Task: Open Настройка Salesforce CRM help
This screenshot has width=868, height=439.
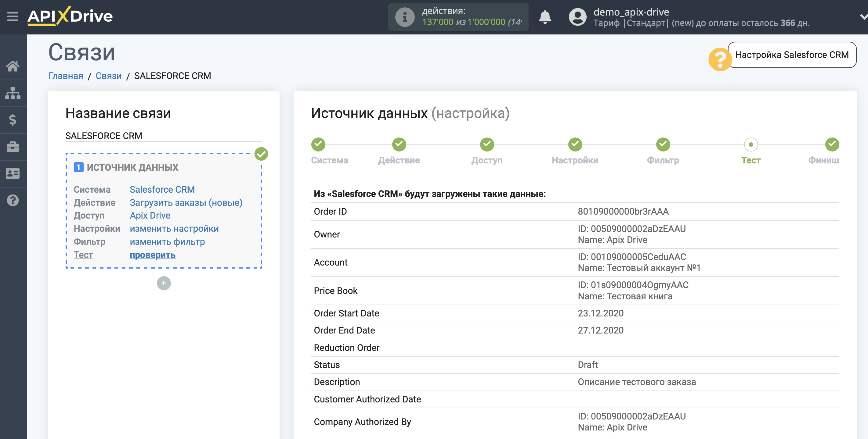Action: click(792, 55)
